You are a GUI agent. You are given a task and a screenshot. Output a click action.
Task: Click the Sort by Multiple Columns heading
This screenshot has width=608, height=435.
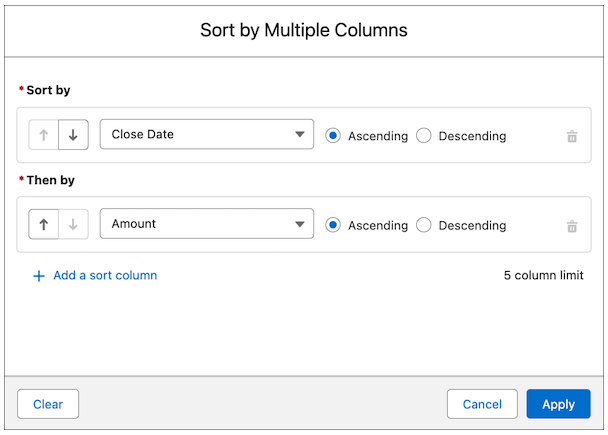[x=304, y=30]
